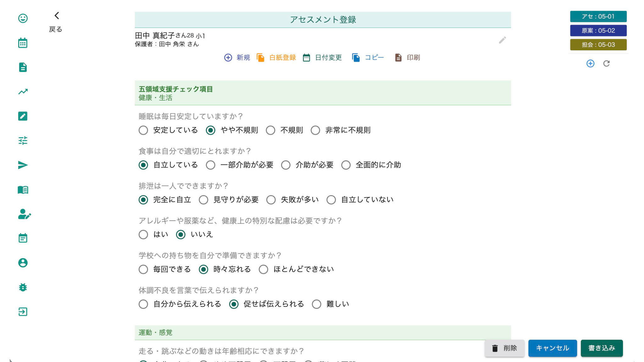
Task: Open the open-book sidebar icon
Action: (x=23, y=189)
